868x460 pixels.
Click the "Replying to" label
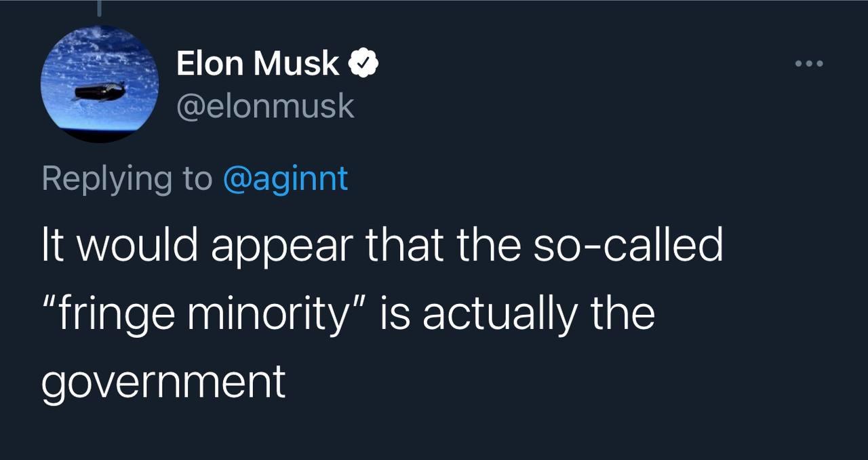127,178
